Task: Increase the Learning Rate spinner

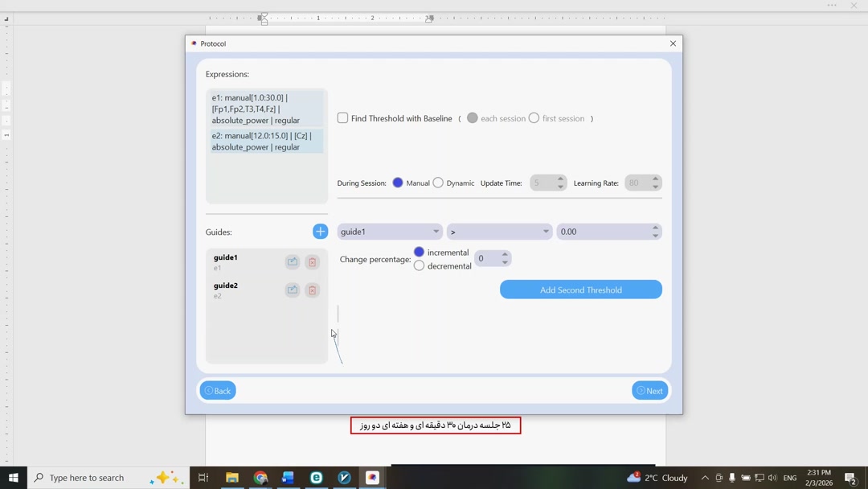Action: pyautogui.click(x=655, y=179)
